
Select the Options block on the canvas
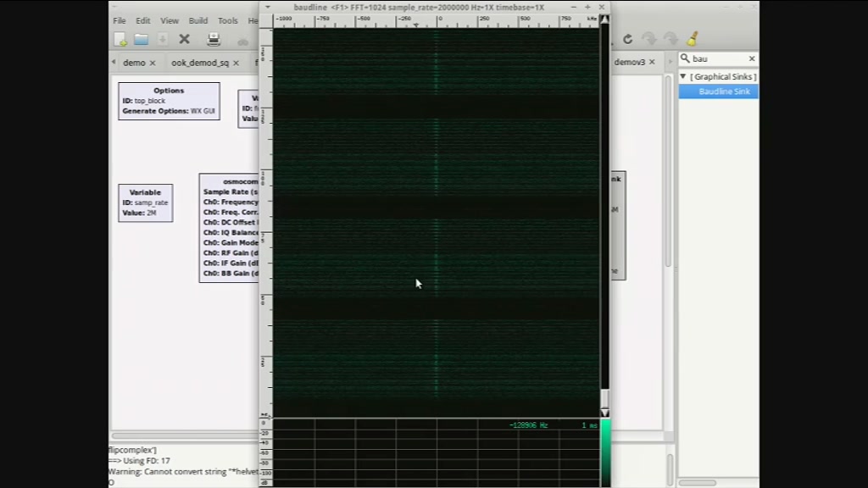click(169, 102)
